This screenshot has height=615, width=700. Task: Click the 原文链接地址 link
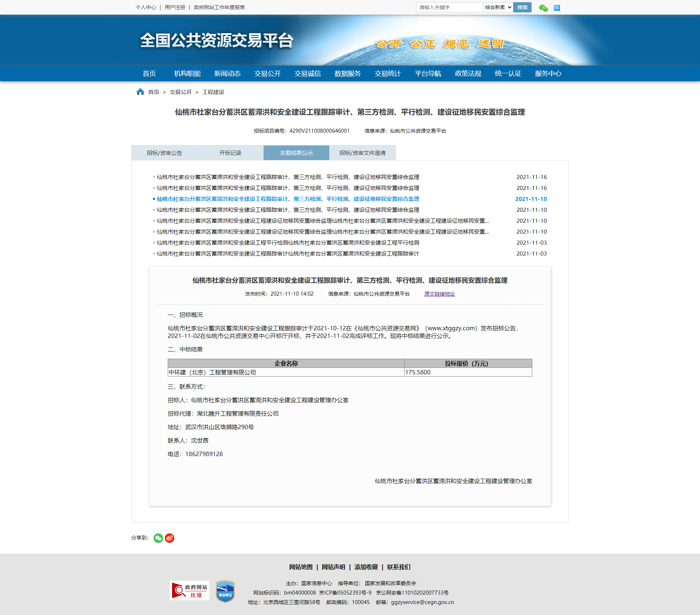(440, 294)
